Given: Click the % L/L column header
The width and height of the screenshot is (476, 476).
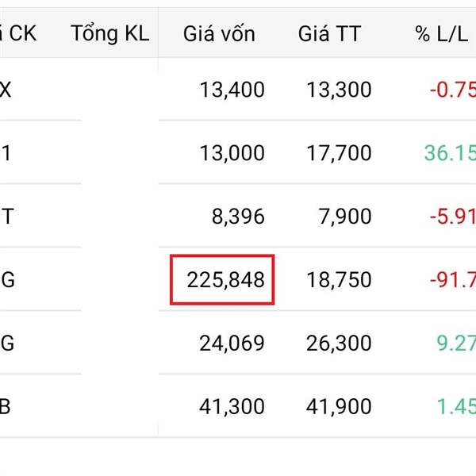Looking at the screenshot, I should tap(444, 33).
